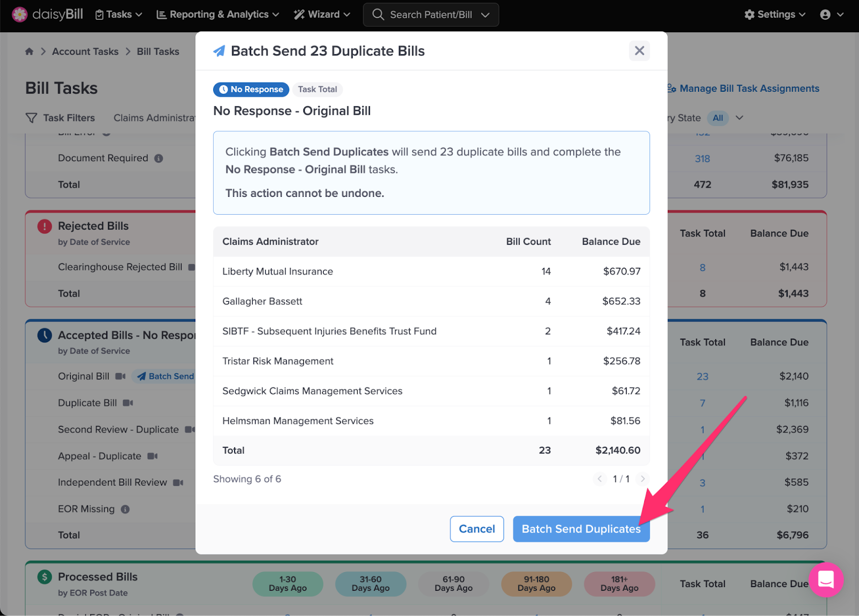859x616 pixels.
Task: Open the chat support widget
Action: click(x=826, y=580)
